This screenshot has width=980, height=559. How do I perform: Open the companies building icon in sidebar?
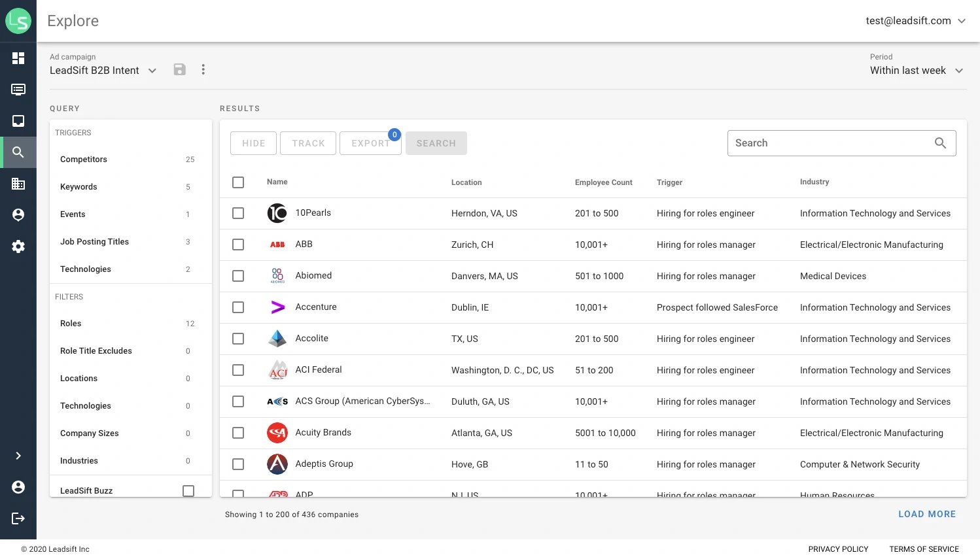18,184
